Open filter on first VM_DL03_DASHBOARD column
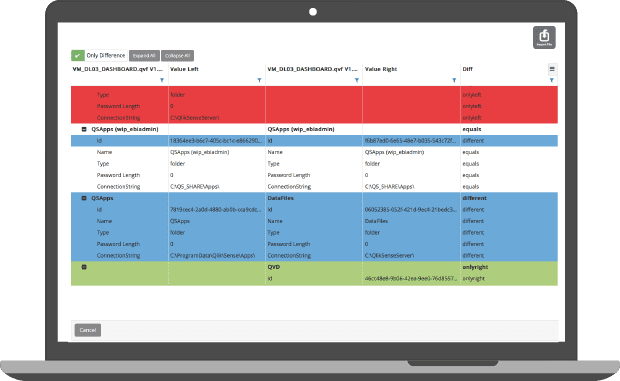This screenshot has width=620, height=381. (x=162, y=80)
